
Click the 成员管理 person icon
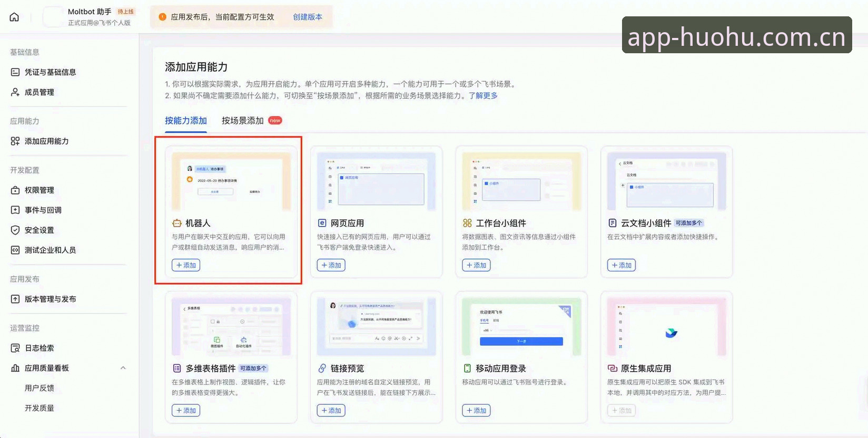(x=15, y=92)
